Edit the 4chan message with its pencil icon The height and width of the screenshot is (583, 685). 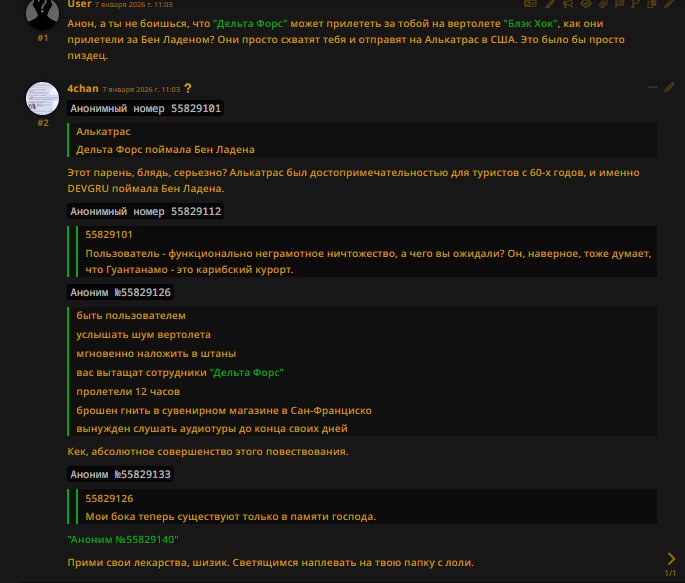[x=669, y=87]
